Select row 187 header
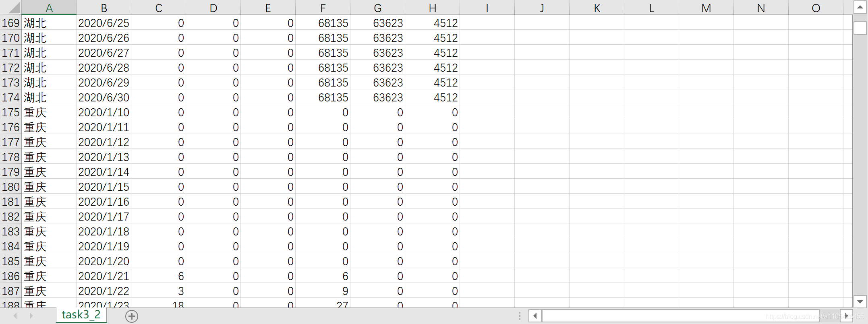This screenshot has width=868, height=324. click(x=11, y=291)
